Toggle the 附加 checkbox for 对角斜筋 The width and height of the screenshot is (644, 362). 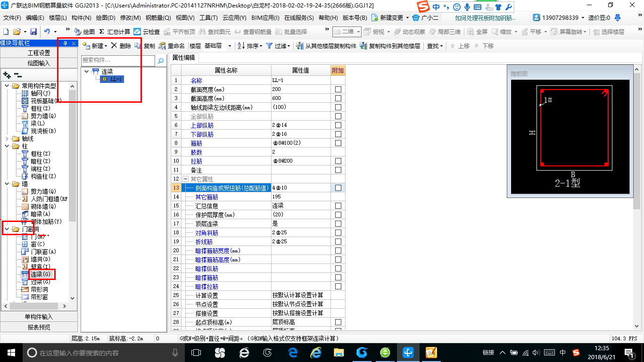click(338, 232)
